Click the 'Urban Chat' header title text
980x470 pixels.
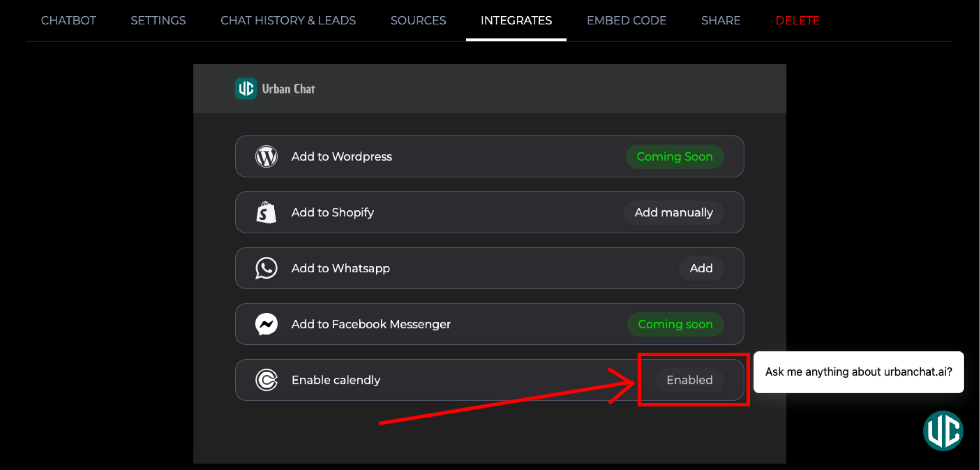click(x=288, y=88)
